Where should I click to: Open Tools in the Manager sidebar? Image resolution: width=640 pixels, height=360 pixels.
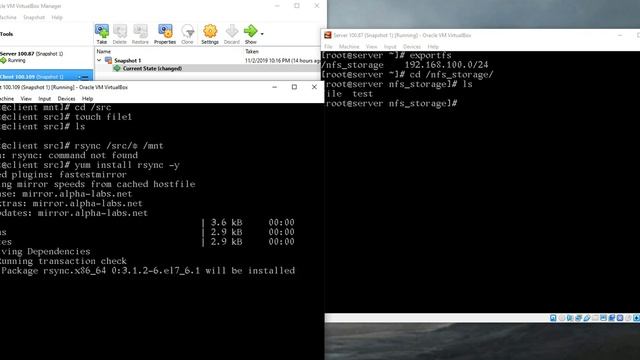pyautogui.click(x=7, y=34)
